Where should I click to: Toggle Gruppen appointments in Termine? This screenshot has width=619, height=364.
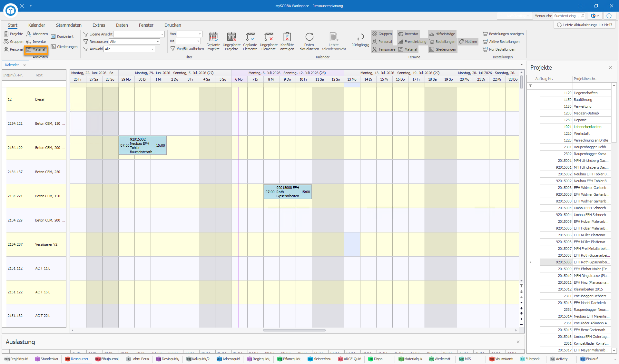tap(382, 34)
